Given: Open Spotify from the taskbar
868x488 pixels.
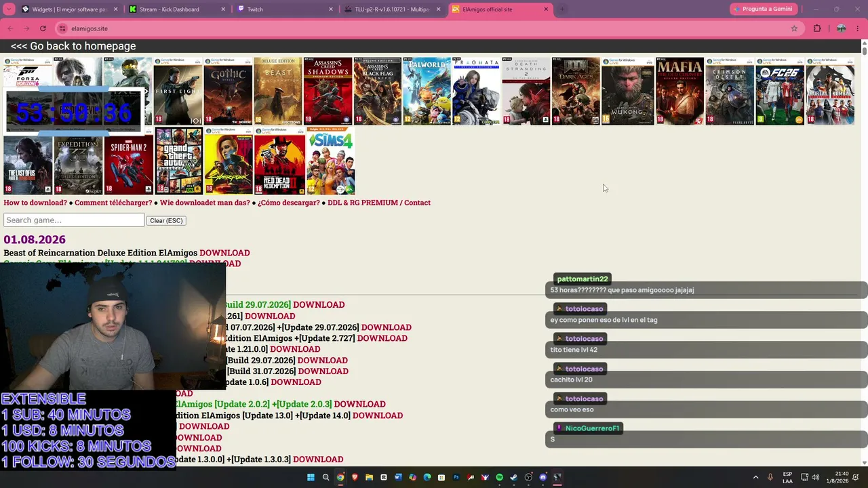Looking at the screenshot, I should pyautogui.click(x=500, y=477).
